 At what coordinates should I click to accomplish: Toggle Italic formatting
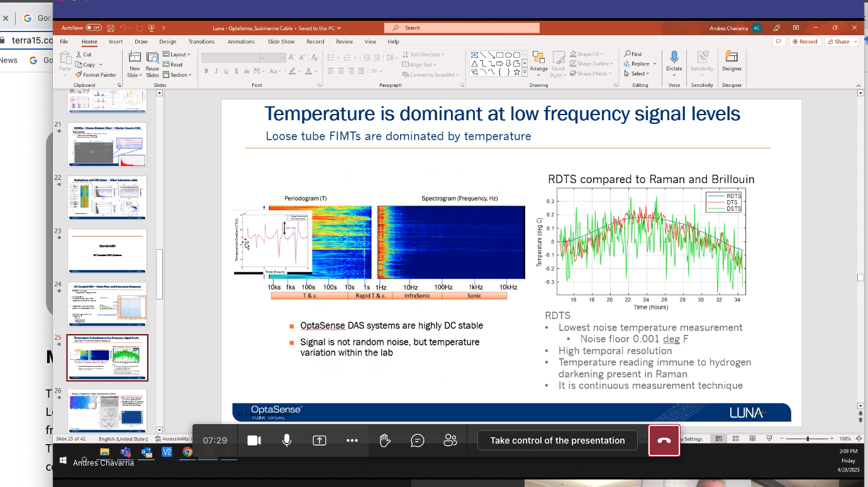coord(216,71)
